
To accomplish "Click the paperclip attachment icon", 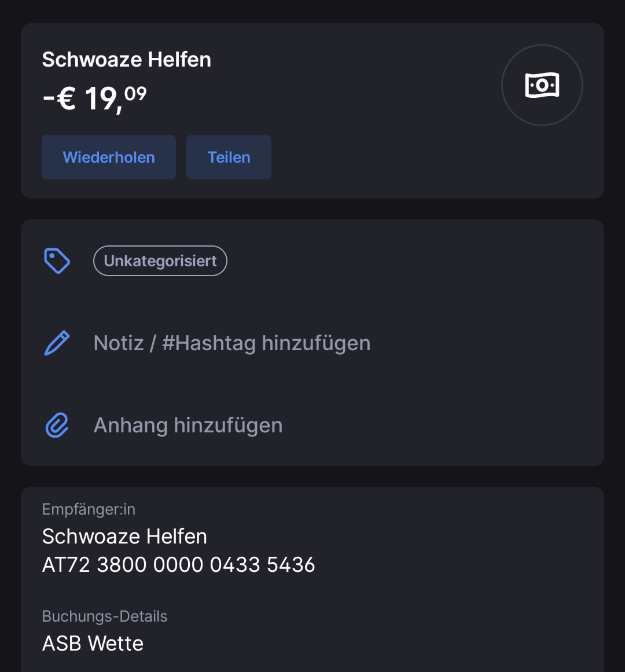I will pos(57,425).
